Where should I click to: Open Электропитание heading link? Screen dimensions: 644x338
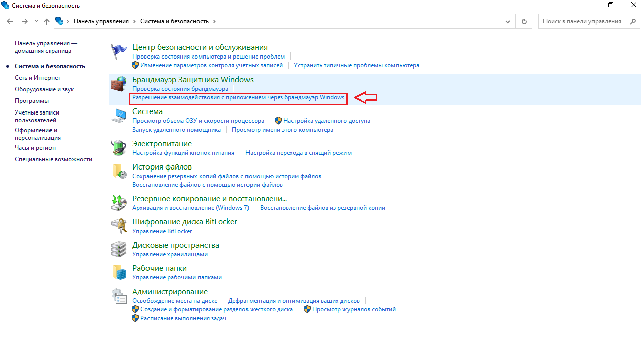pyautogui.click(x=162, y=144)
